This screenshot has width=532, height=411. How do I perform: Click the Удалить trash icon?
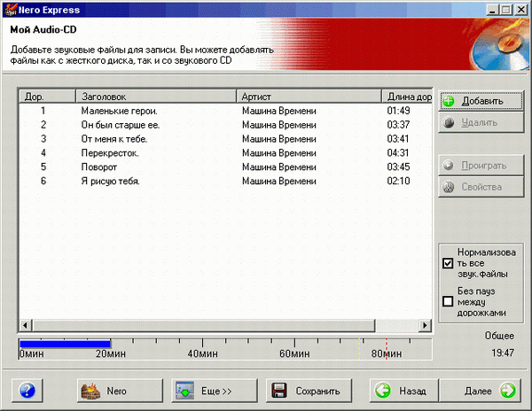pyautogui.click(x=449, y=122)
